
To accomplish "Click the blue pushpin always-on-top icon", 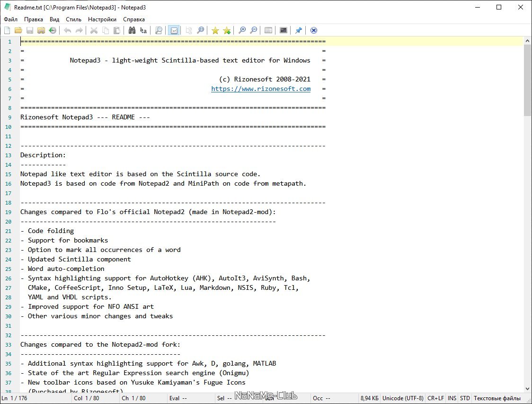I will click(x=298, y=30).
